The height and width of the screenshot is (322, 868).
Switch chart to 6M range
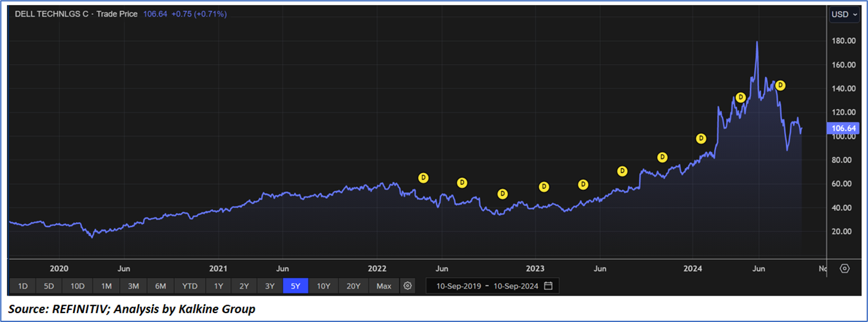[x=161, y=285]
